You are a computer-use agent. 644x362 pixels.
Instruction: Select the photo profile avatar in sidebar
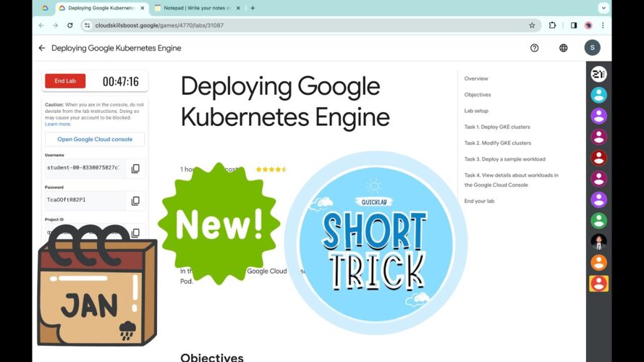point(598,242)
